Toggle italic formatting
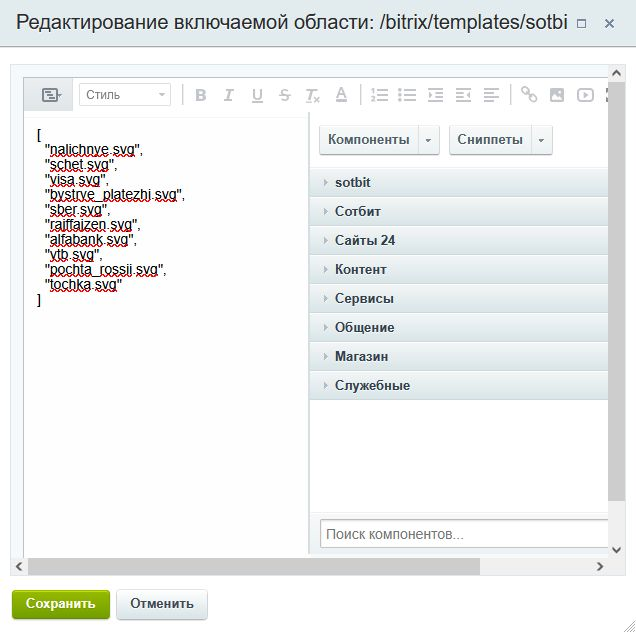The width and height of the screenshot is (636, 633). pos(228,95)
